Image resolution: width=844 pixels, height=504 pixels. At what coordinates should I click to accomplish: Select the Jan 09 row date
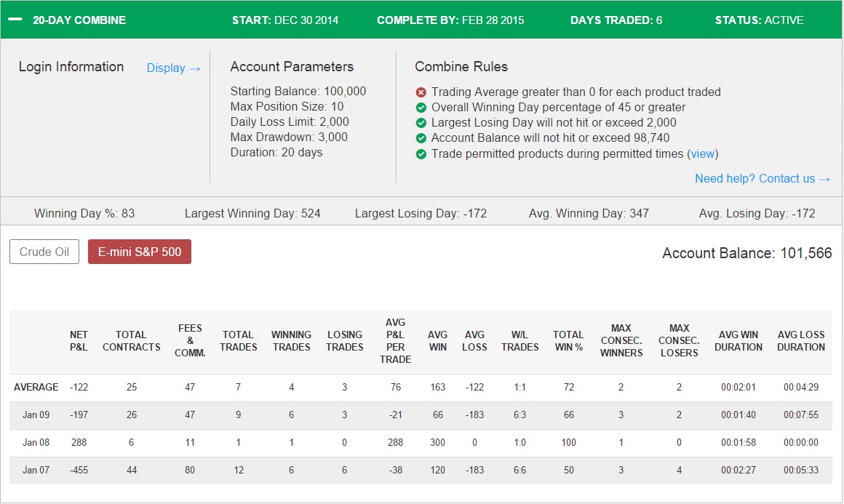click(36, 415)
